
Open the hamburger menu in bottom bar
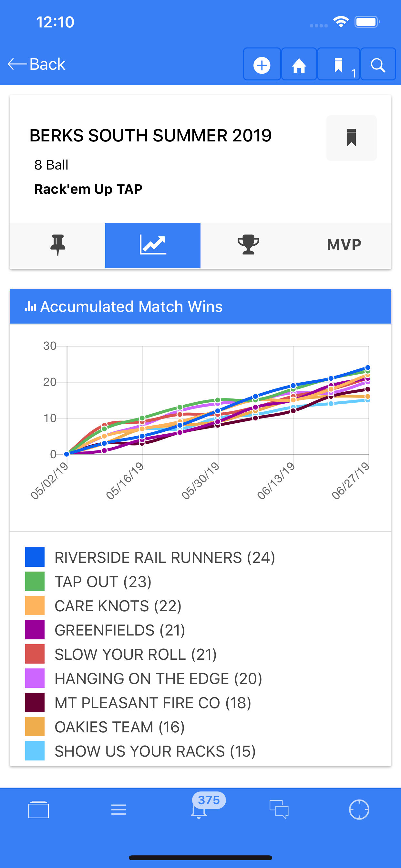[x=118, y=809]
